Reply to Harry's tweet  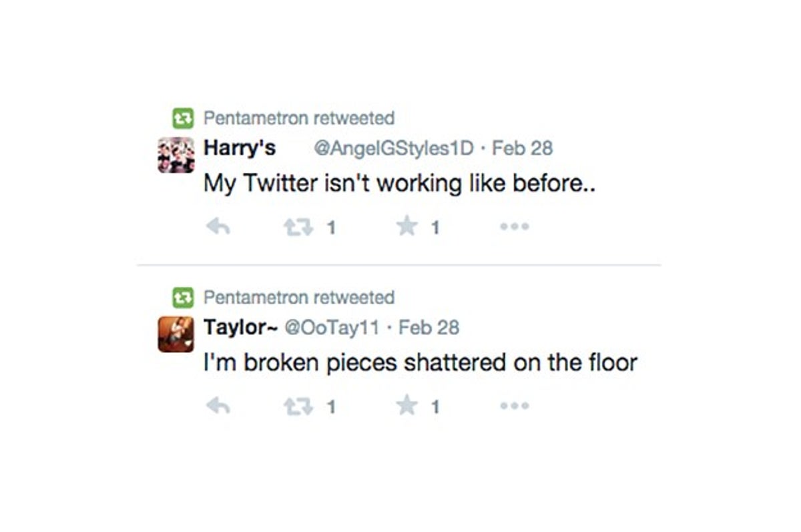pyautogui.click(x=218, y=228)
